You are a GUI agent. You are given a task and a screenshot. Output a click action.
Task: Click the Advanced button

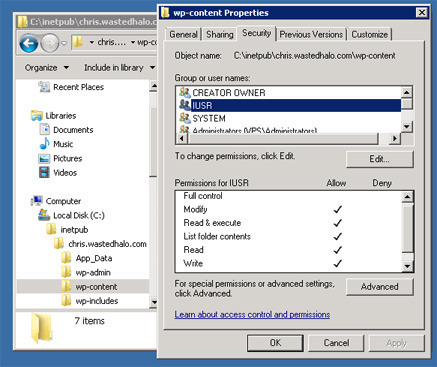pyautogui.click(x=380, y=287)
